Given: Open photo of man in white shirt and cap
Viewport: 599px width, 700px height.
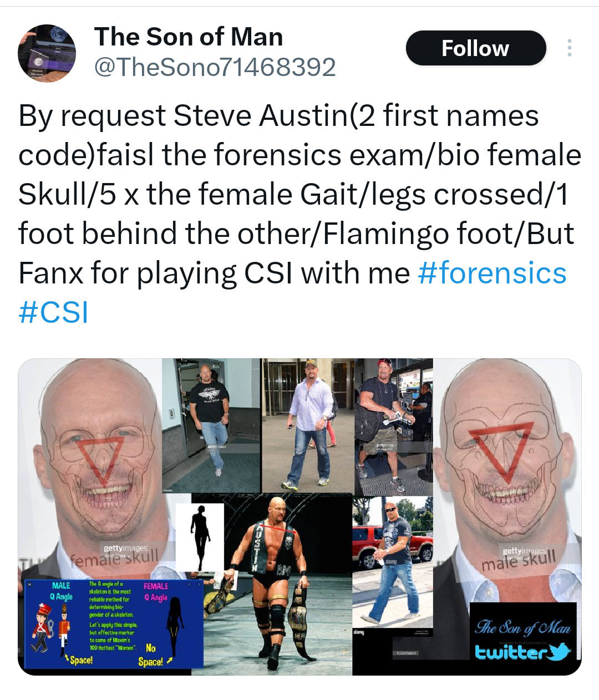Looking at the screenshot, I should [x=308, y=426].
